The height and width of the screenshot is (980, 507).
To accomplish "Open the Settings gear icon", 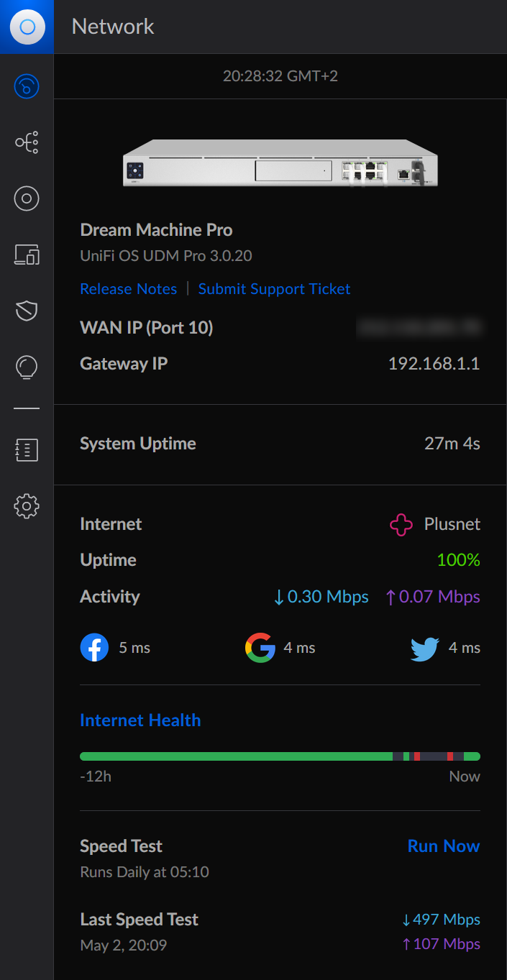I will tap(27, 506).
